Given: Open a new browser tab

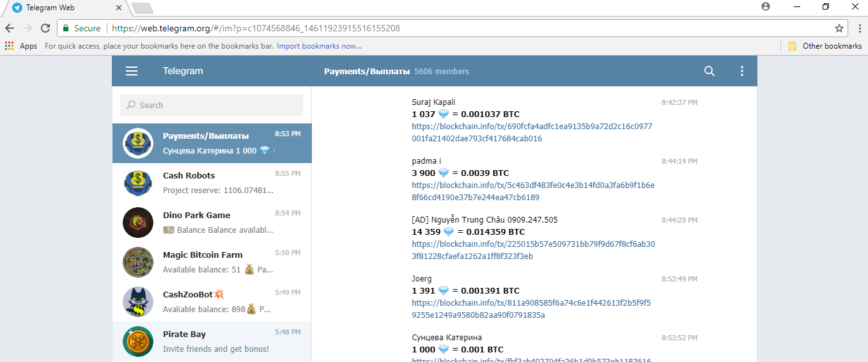Looking at the screenshot, I should point(142,8).
